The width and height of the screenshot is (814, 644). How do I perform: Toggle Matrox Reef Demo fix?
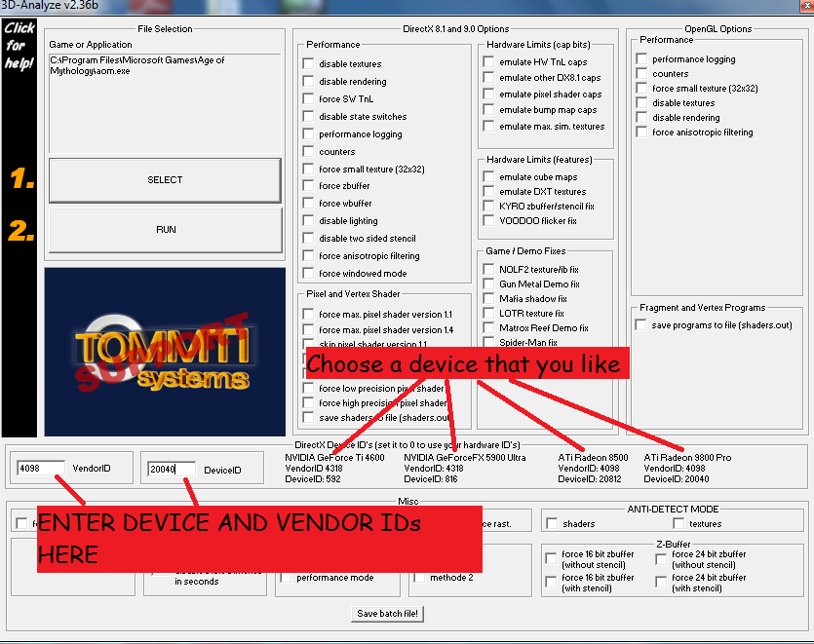tap(488, 327)
